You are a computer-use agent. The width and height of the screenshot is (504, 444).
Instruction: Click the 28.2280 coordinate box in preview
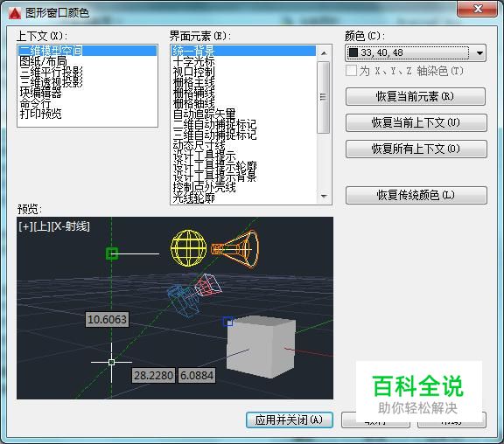point(153,375)
